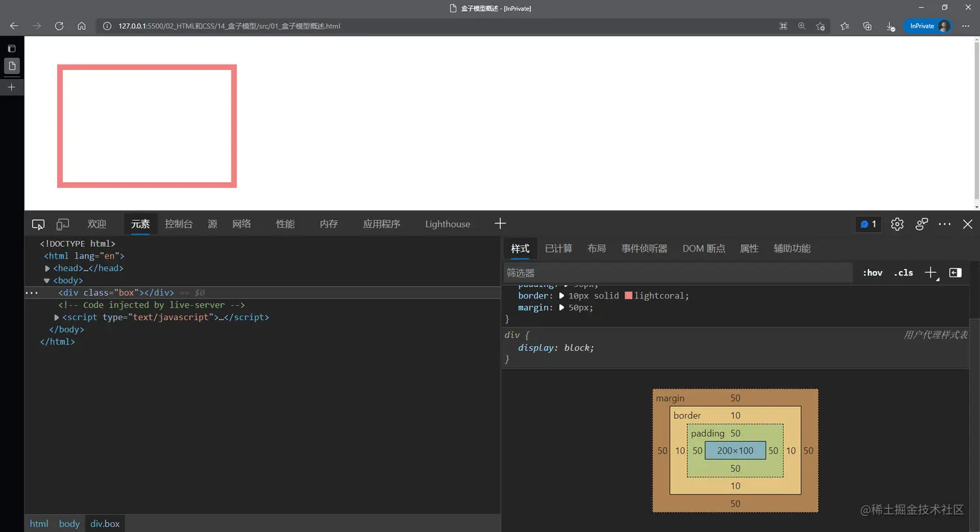The image size is (980, 532).
Task: Open browser settings and more menu
Action: point(966,26)
